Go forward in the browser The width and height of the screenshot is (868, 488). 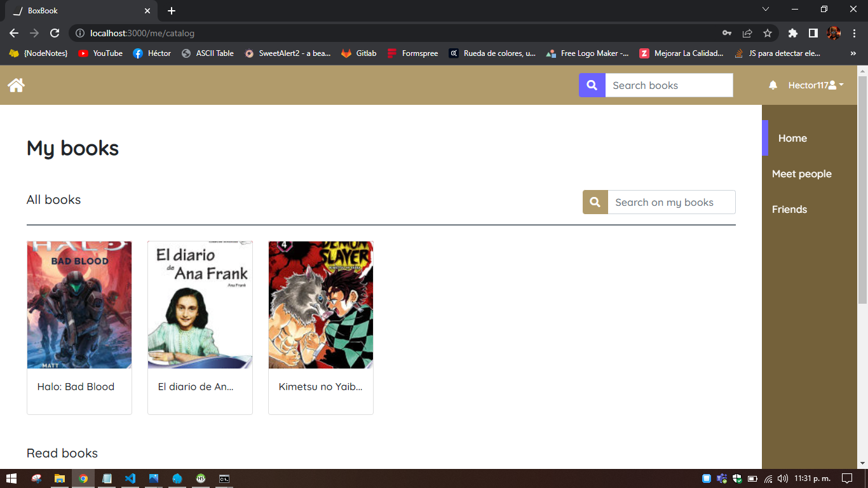point(34,33)
